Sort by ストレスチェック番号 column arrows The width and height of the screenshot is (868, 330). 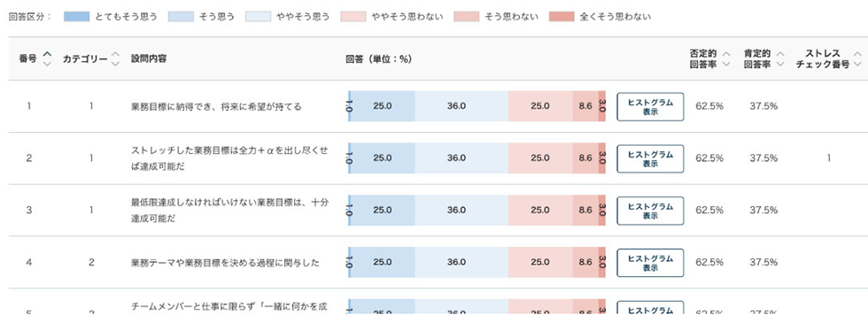coord(857,58)
